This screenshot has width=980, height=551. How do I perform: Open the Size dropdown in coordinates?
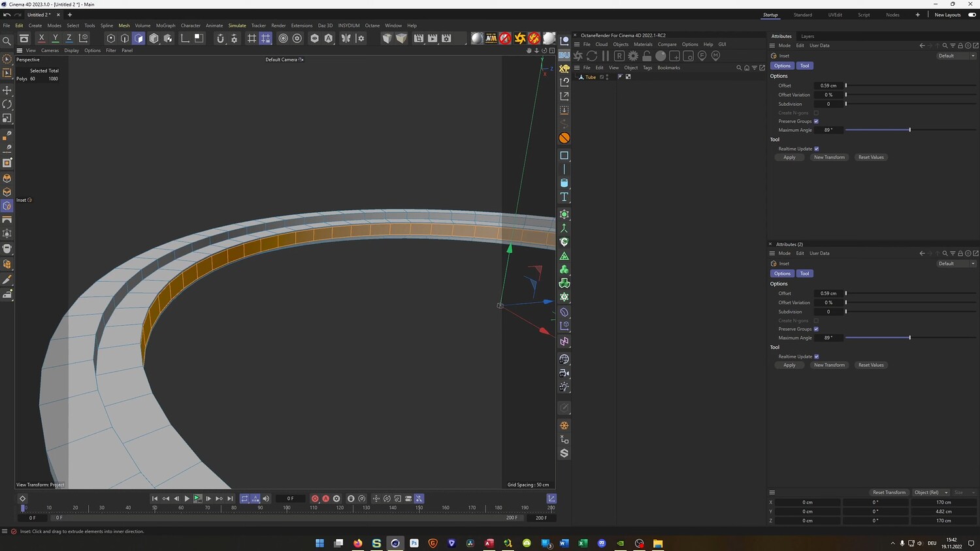(964, 492)
